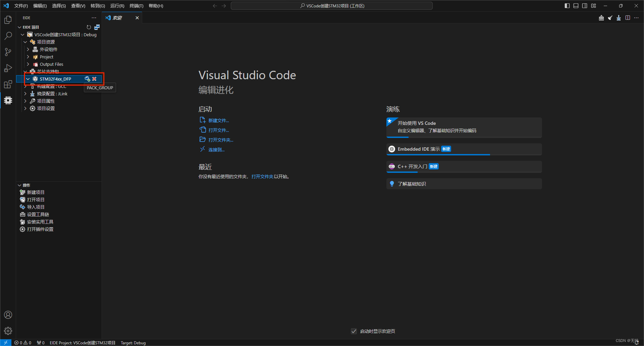Uncheck 启动时显示欢迎页 checkbox

coord(354,331)
